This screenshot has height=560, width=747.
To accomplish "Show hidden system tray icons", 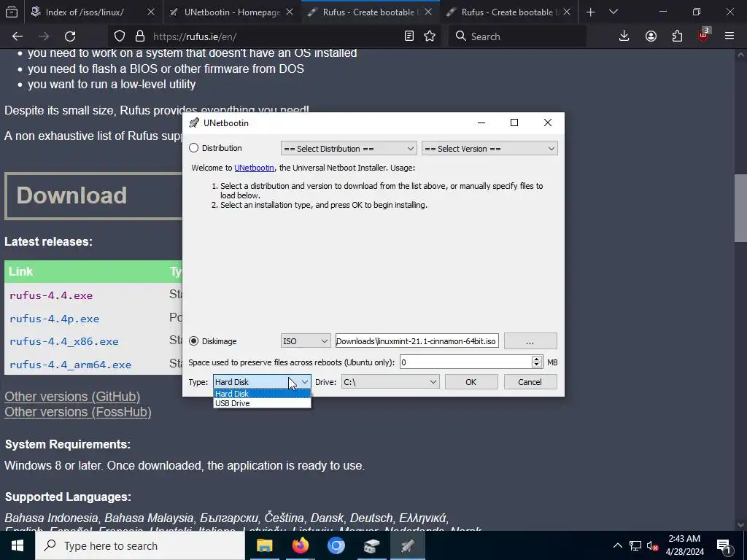I will (617, 545).
